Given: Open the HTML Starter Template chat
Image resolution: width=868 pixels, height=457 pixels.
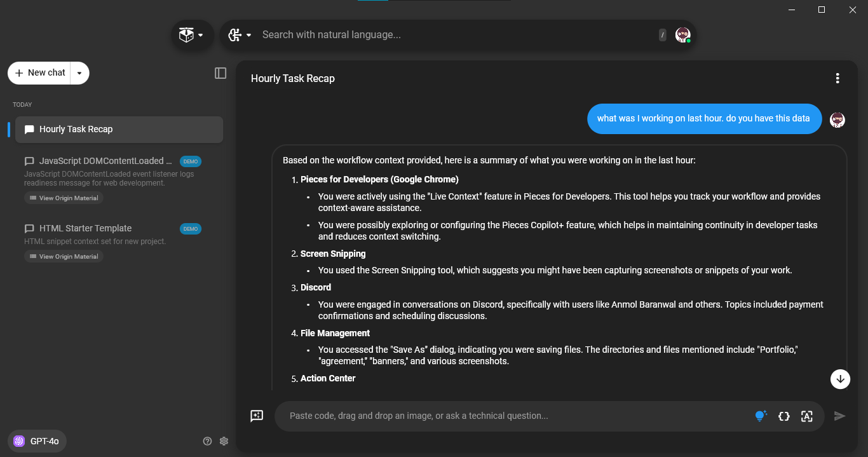Looking at the screenshot, I should click(85, 228).
